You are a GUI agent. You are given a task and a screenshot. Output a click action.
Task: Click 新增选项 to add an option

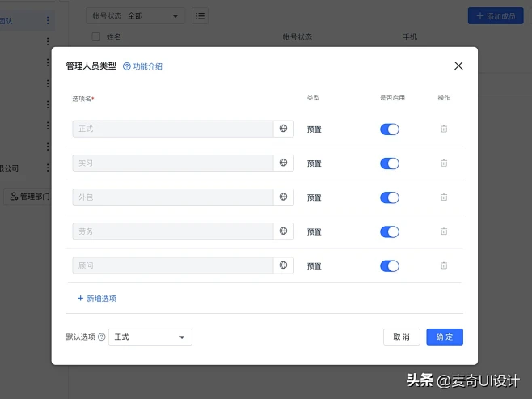click(x=97, y=299)
